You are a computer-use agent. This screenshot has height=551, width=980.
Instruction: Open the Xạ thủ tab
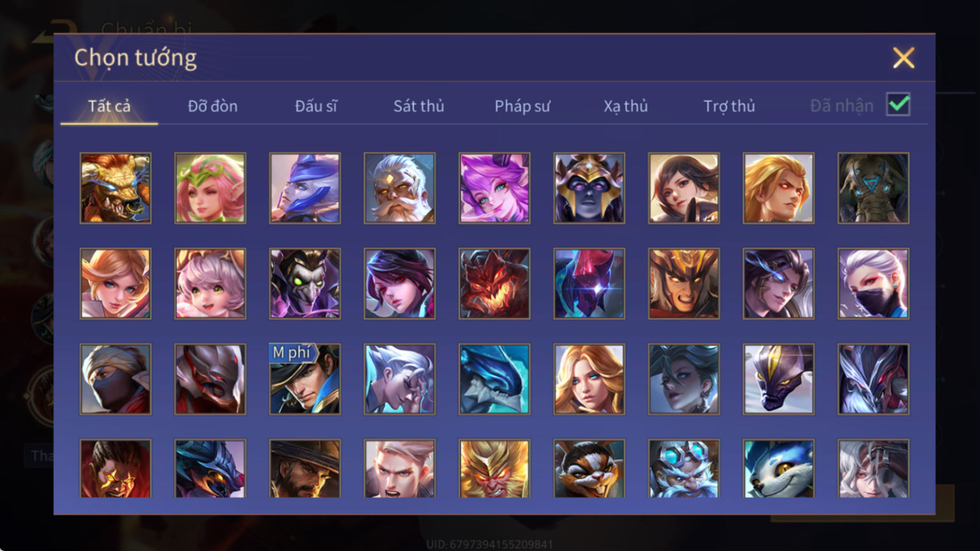625,106
